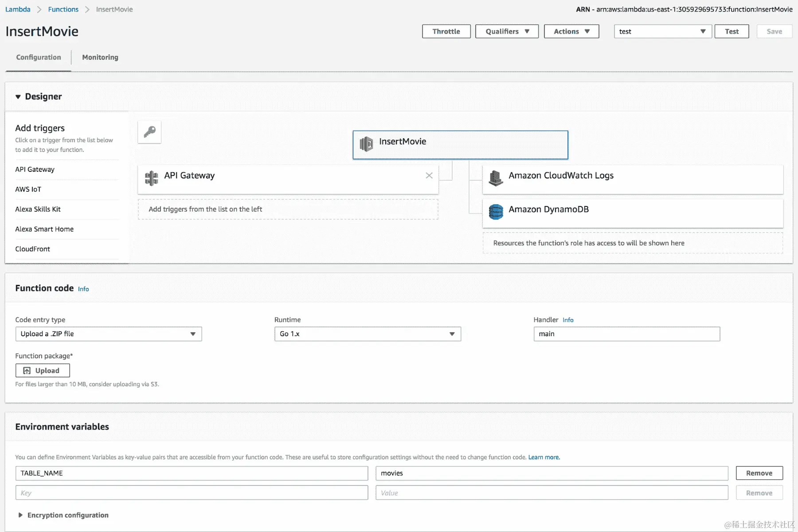Click the API Gateway trigger icon
The height and width of the screenshot is (532, 798).
(x=152, y=178)
